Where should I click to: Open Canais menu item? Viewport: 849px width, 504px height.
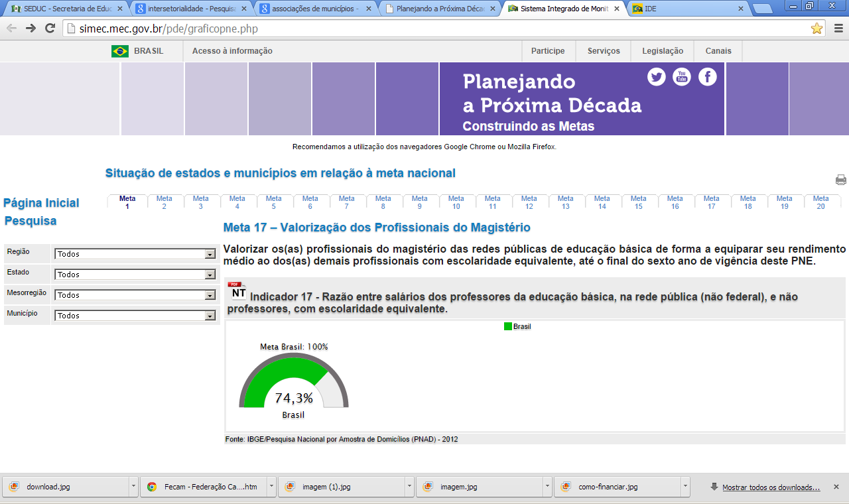718,51
